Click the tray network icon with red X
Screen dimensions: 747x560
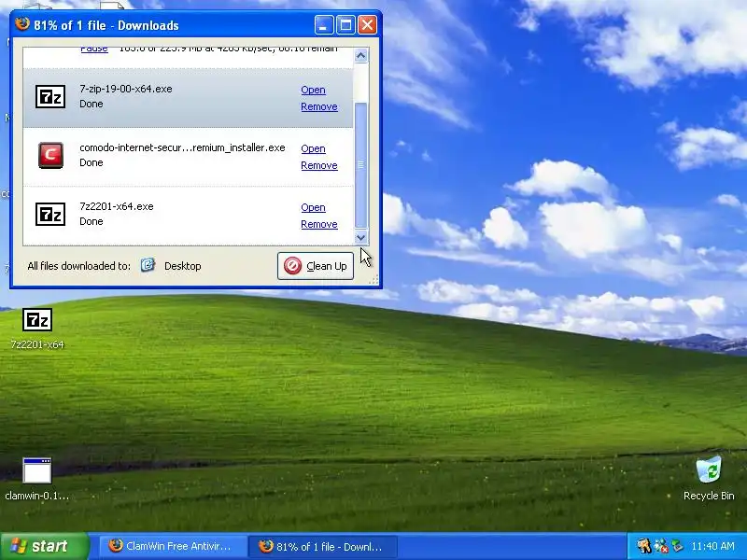661,546
